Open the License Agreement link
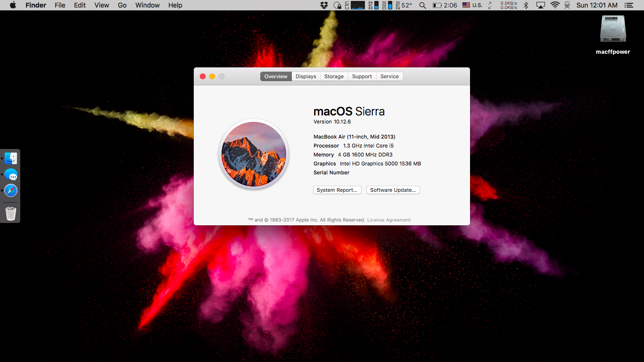Screen dimensions: 644x362 point(389,220)
